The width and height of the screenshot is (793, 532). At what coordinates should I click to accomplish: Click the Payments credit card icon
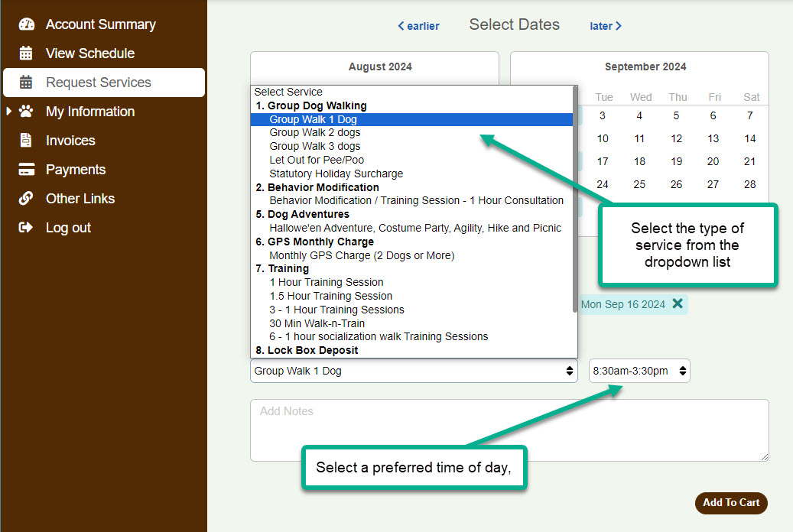[27, 170]
